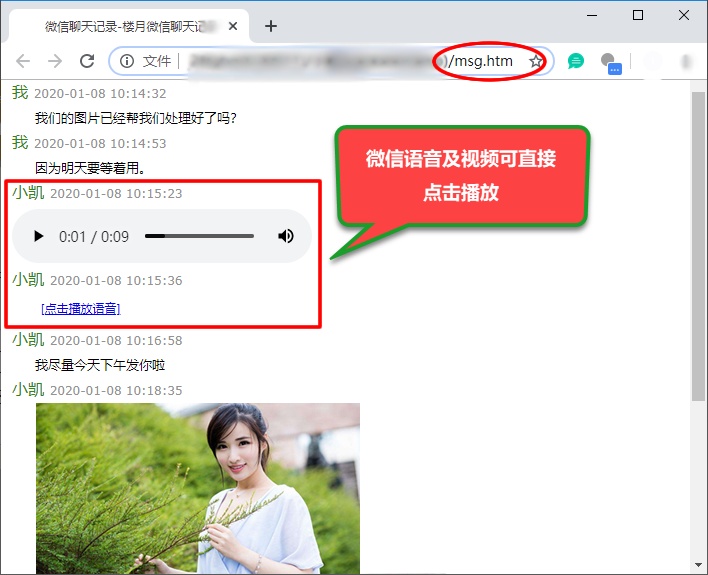Select text 我们的图片已经帮我们处理好了吗?
Screen dimensions: 708x575
(135, 118)
